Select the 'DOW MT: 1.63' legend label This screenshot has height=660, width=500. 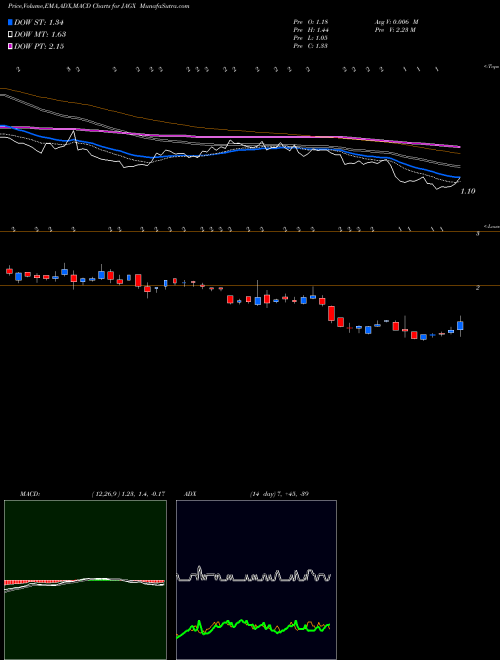(40, 35)
